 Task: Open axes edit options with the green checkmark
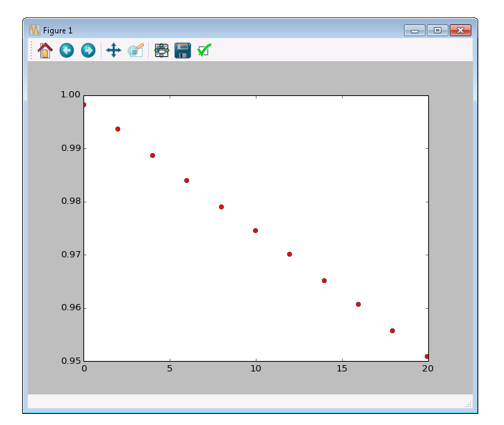[204, 50]
